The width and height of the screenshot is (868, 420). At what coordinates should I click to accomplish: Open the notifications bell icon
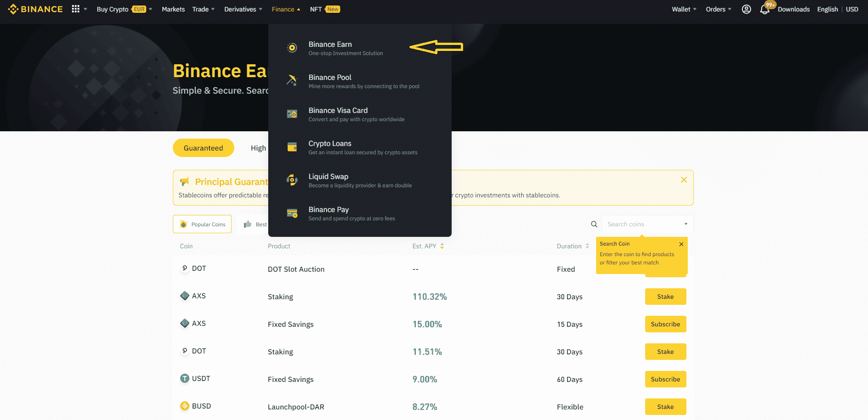[x=764, y=10]
